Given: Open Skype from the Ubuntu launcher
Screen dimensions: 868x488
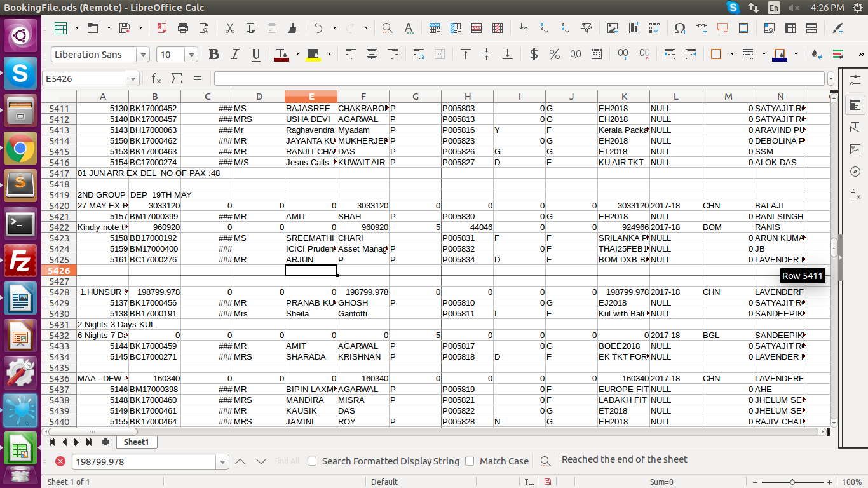Looking at the screenshot, I should tap(20, 74).
